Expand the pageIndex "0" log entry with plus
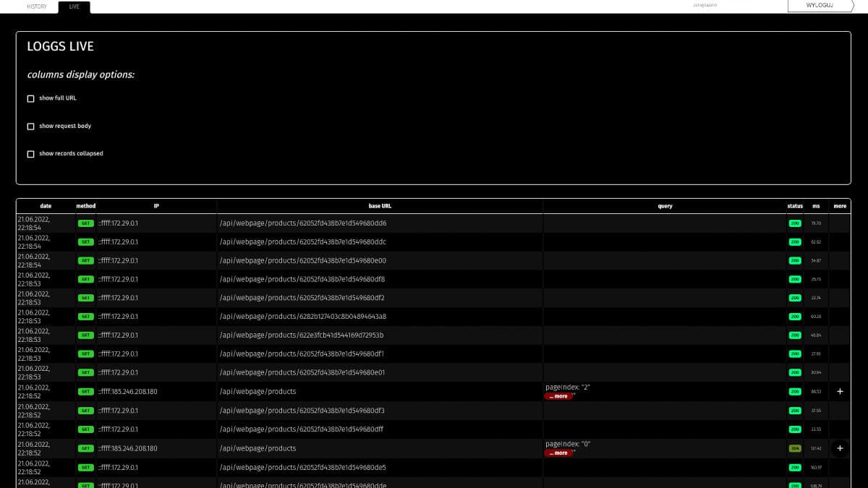 click(839, 448)
